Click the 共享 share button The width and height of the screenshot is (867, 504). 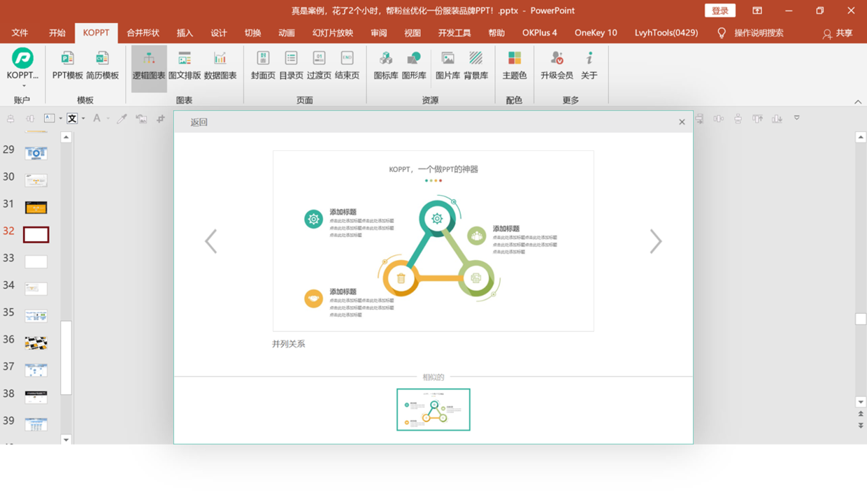tap(838, 33)
